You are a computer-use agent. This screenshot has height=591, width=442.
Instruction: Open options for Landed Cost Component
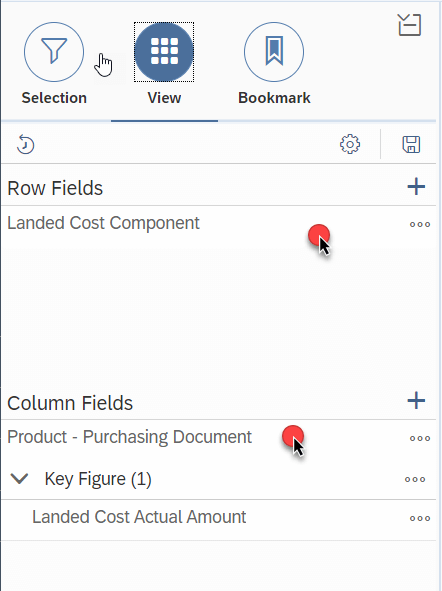420,225
